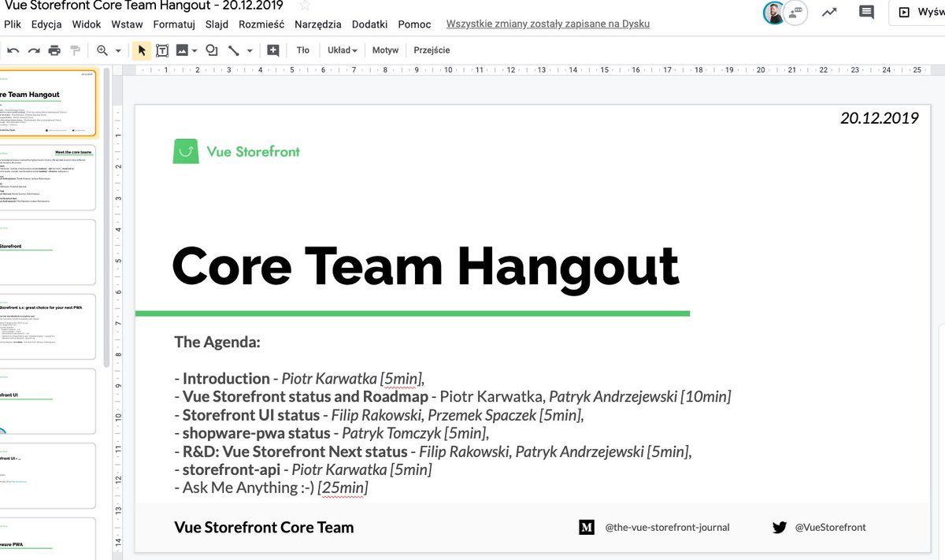Click the Insert image icon
Screen dimensions: 945x560
(182, 50)
